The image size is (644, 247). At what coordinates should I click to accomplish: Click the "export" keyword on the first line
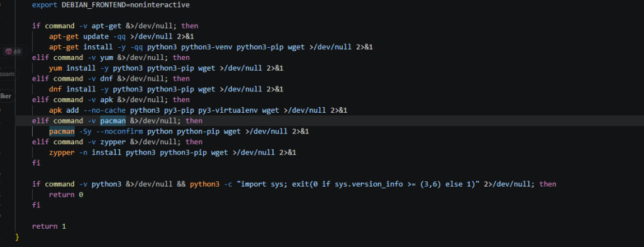click(45, 5)
